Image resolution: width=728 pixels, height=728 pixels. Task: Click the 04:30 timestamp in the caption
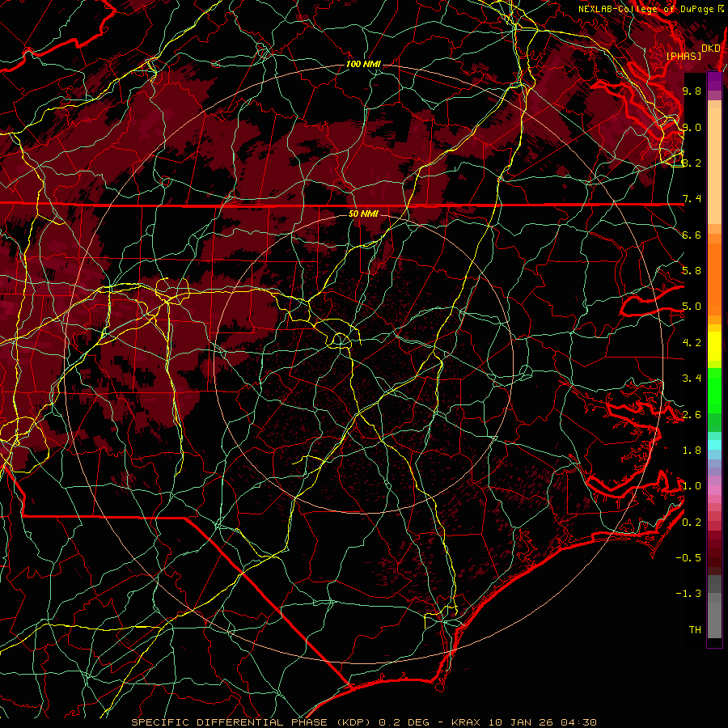578,722
